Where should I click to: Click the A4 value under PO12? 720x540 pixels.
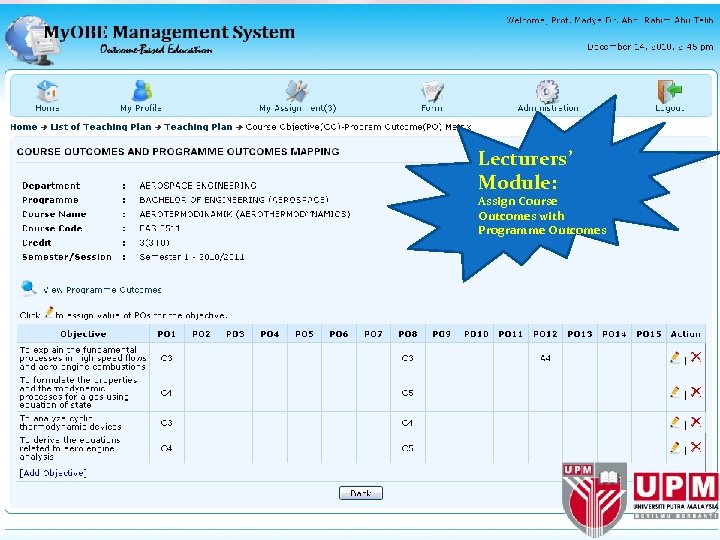pos(545,358)
